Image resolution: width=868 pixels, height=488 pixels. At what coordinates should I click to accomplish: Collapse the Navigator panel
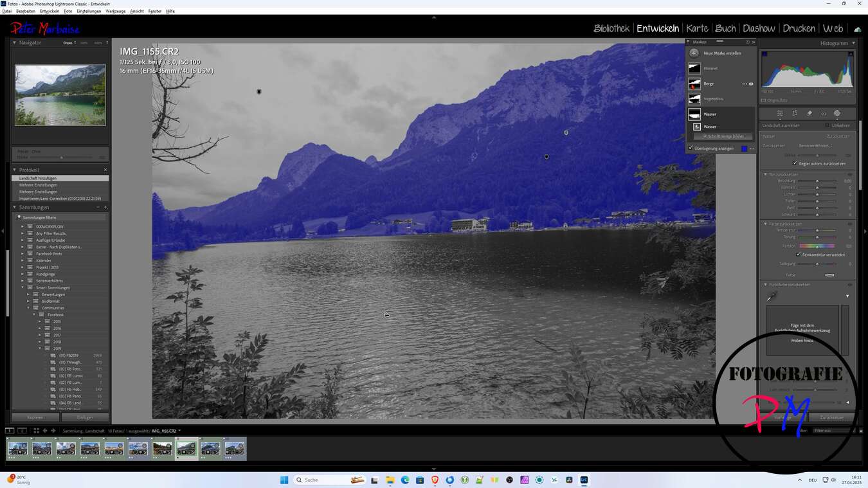[x=15, y=42]
